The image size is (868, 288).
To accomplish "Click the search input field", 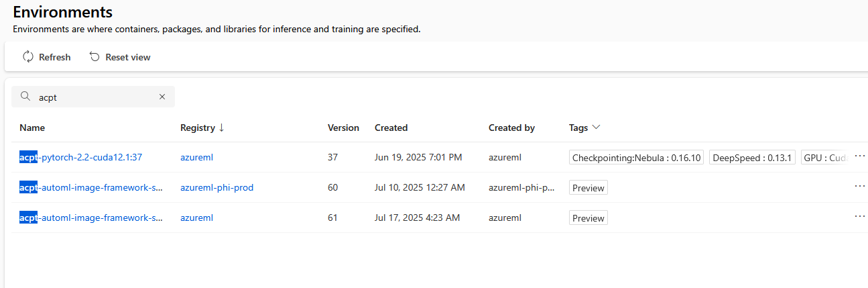I will click(x=94, y=97).
